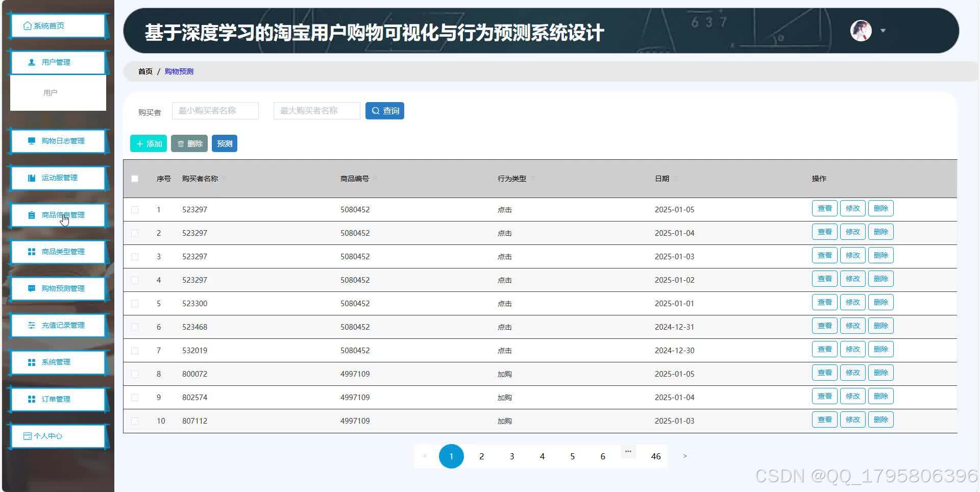Click the 运动服管理 sidebar icon
The height and width of the screenshot is (492, 980).
click(x=32, y=178)
